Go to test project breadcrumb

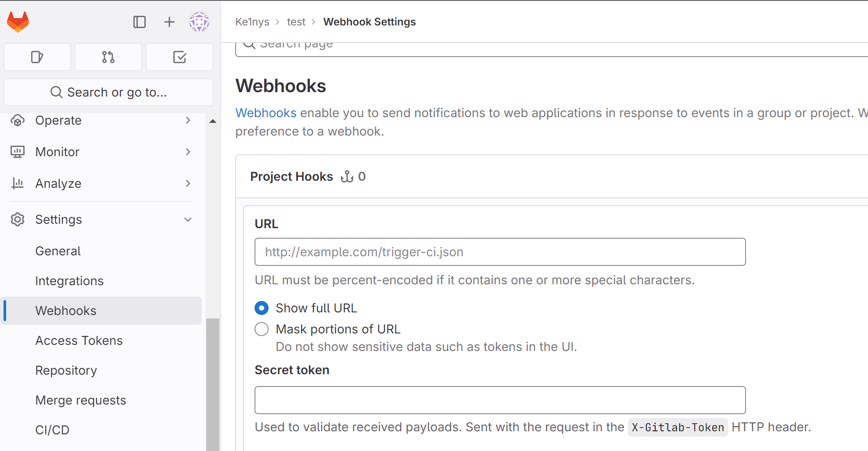296,22
